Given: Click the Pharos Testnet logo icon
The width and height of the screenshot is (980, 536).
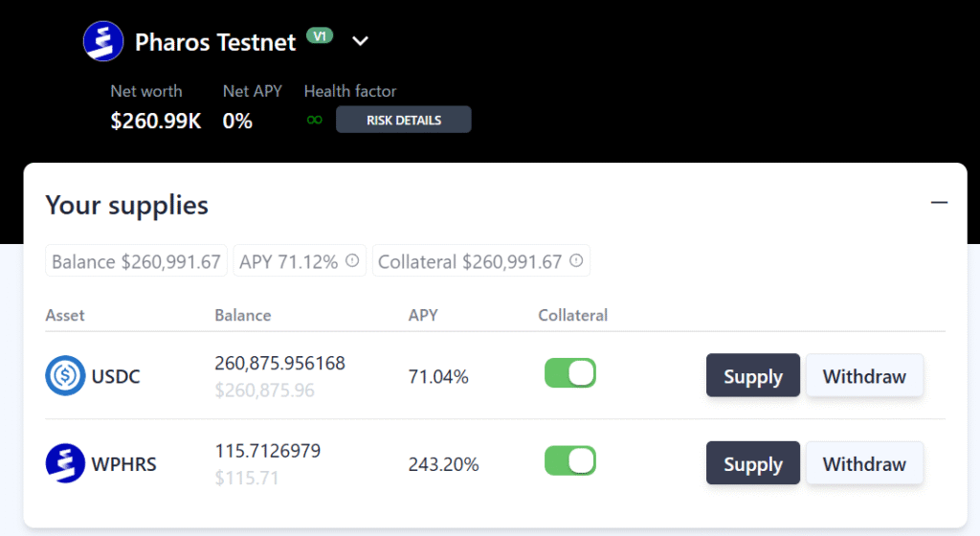Looking at the screenshot, I should 103,41.
